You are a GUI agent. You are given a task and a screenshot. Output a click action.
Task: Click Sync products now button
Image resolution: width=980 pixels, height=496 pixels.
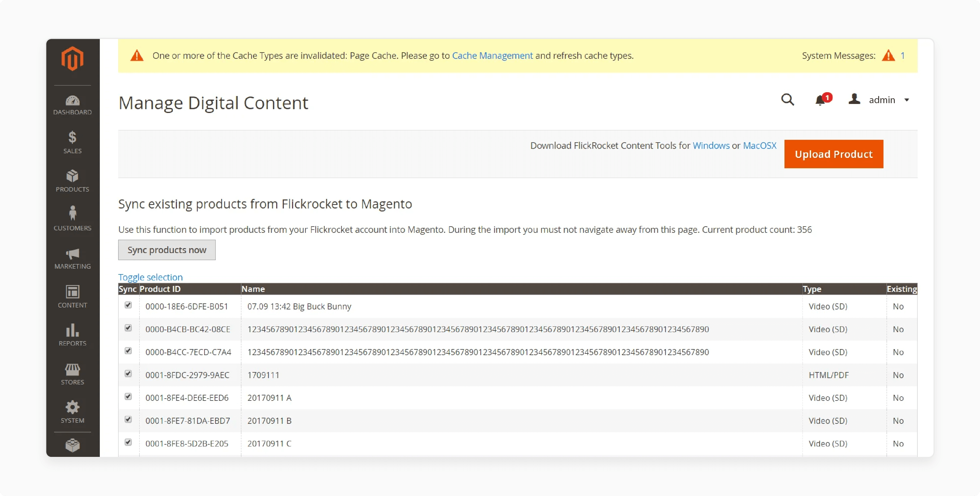tap(167, 250)
